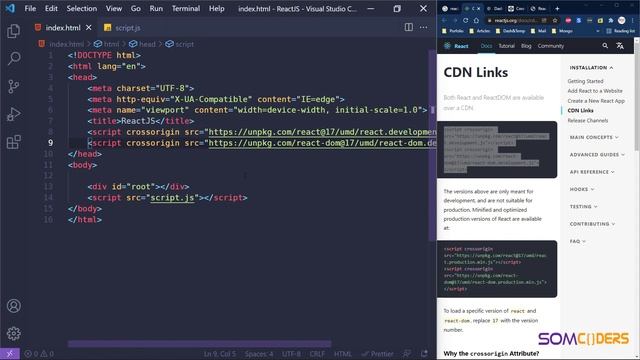The height and width of the screenshot is (360, 640).
Task: Click the Split Editor Right icon
Action: click(x=409, y=27)
